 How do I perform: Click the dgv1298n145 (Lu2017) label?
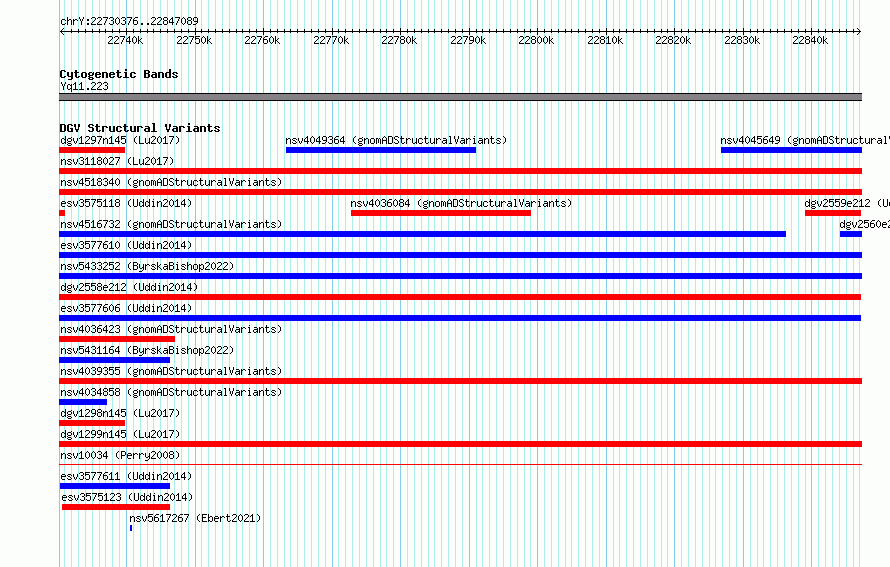tap(120, 413)
